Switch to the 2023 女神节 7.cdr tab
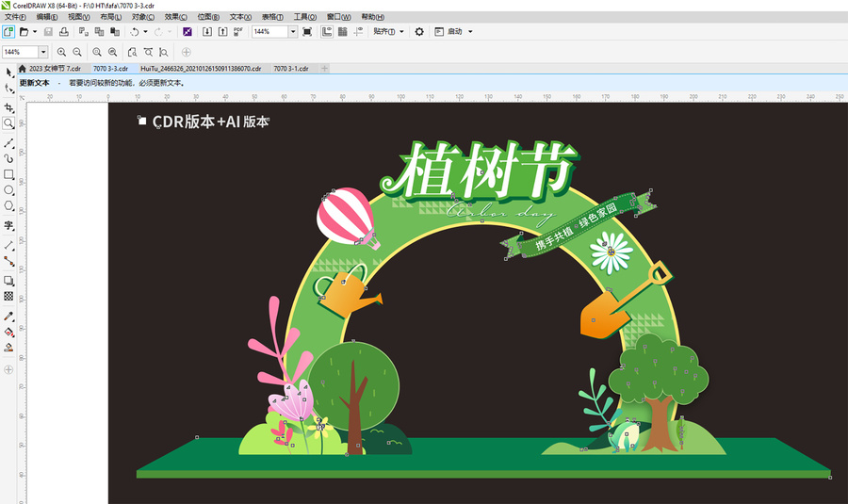Screen dimensions: 848x504 point(55,69)
